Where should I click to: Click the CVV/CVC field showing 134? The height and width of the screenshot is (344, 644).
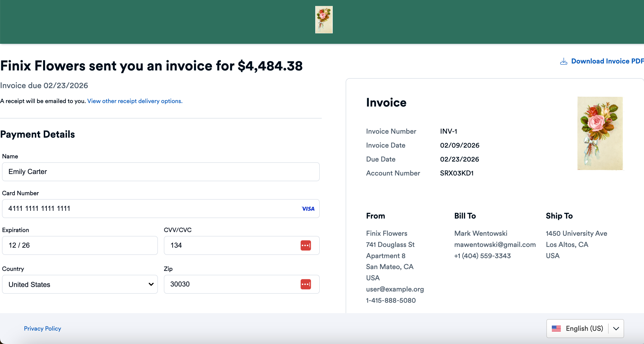coord(225,245)
